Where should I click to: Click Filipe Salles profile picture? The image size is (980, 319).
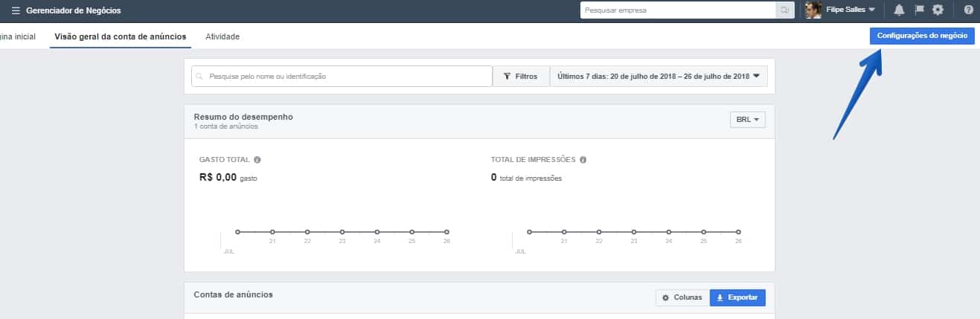[813, 10]
